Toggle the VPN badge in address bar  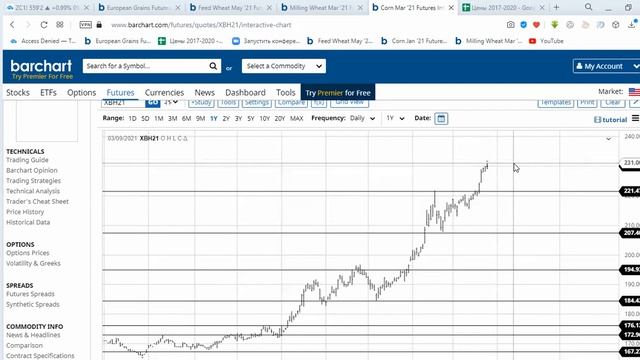(x=85, y=25)
